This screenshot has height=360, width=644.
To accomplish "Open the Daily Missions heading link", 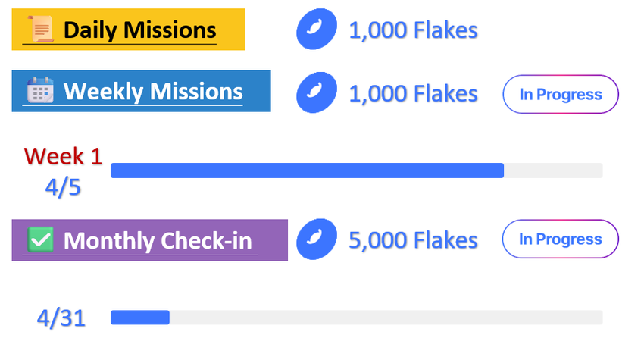I will point(139,31).
